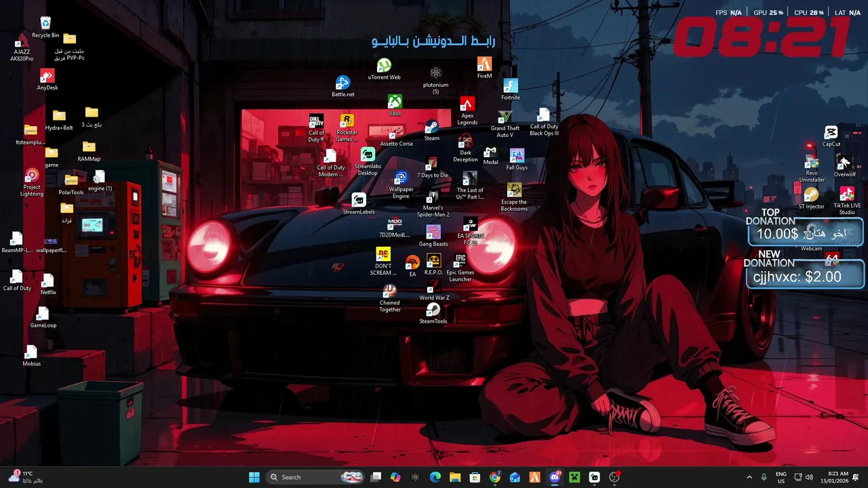Screen dimensions: 868x488
Task: Open the Mobius shortcut
Action: pyautogui.click(x=31, y=357)
